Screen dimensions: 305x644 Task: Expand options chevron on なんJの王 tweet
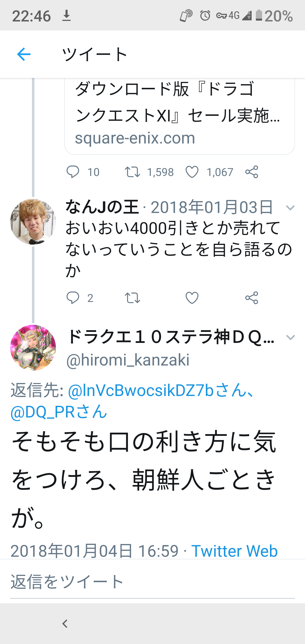click(x=290, y=208)
